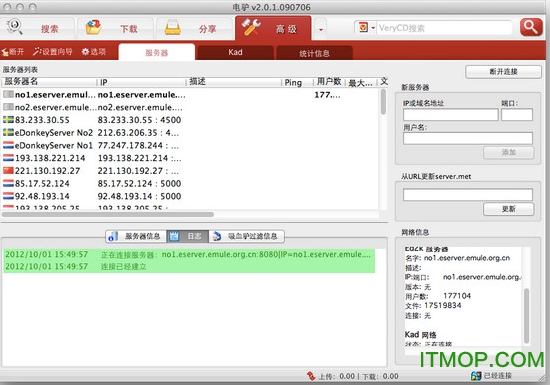Click the wrench and hammer advanced icon
The image size is (550, 385).
pyautogui.click(x=251, y=27)
